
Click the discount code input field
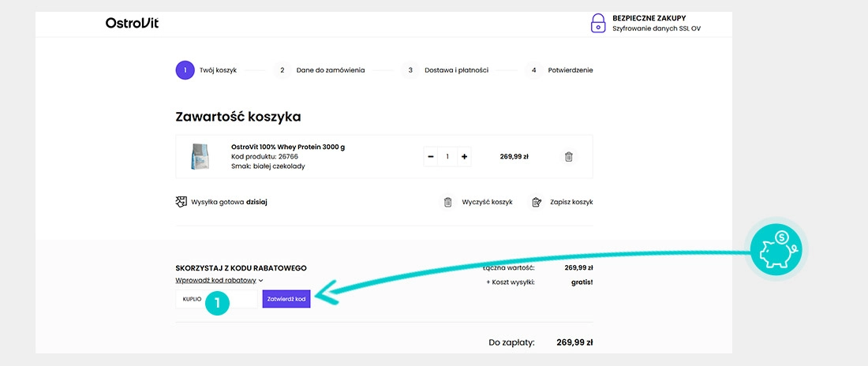[x=216, y=299]
